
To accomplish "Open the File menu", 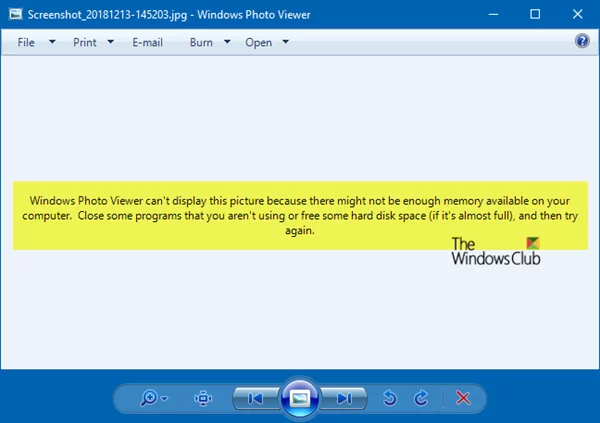I will coord(26,42).
